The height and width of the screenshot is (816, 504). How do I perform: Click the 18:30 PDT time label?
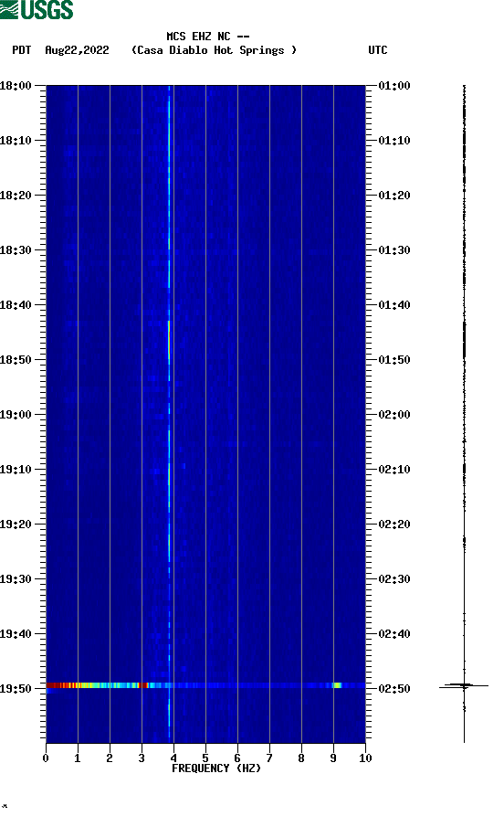[x=16, y=249]
